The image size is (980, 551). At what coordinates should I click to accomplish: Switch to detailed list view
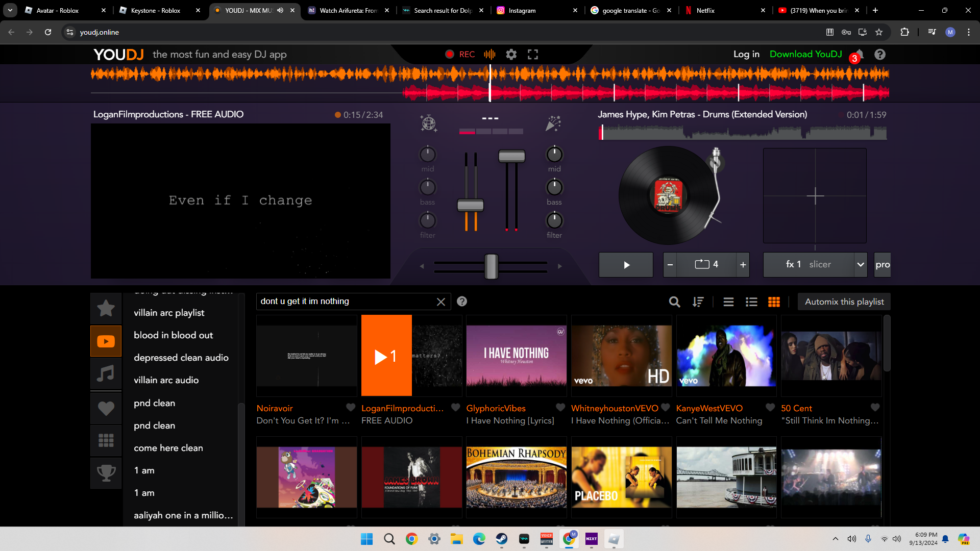[751, 302]
